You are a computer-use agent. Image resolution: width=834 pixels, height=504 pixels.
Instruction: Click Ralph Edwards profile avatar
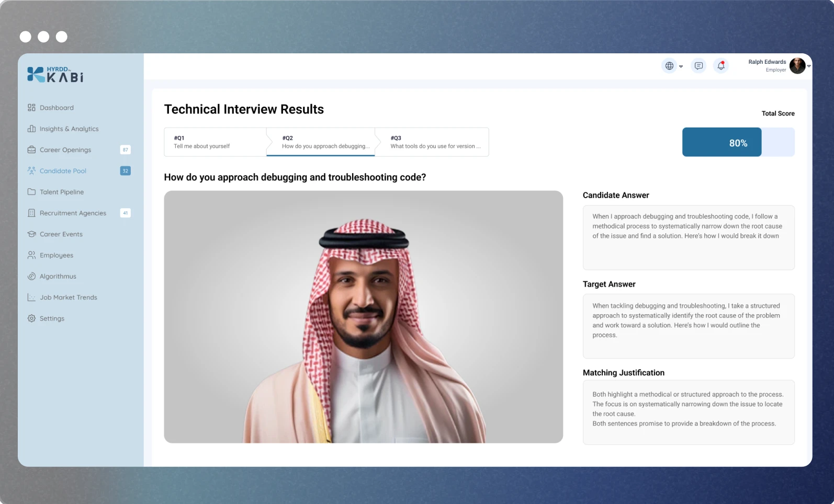coord(797,66)
